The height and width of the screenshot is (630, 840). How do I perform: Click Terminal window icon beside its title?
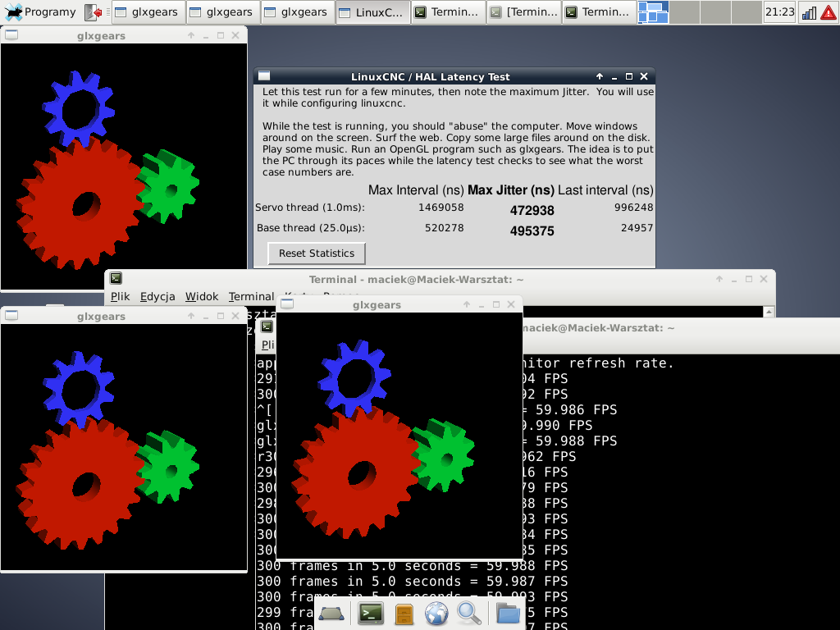coord(116,278)
